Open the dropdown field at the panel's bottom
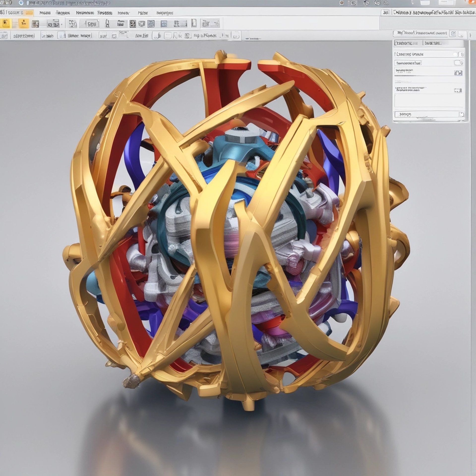 (x=429, y=114)
